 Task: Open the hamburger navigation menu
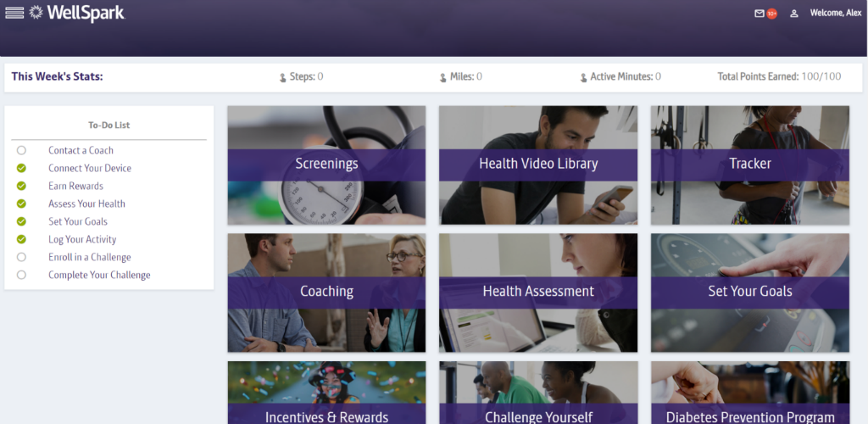coord(14,13)
